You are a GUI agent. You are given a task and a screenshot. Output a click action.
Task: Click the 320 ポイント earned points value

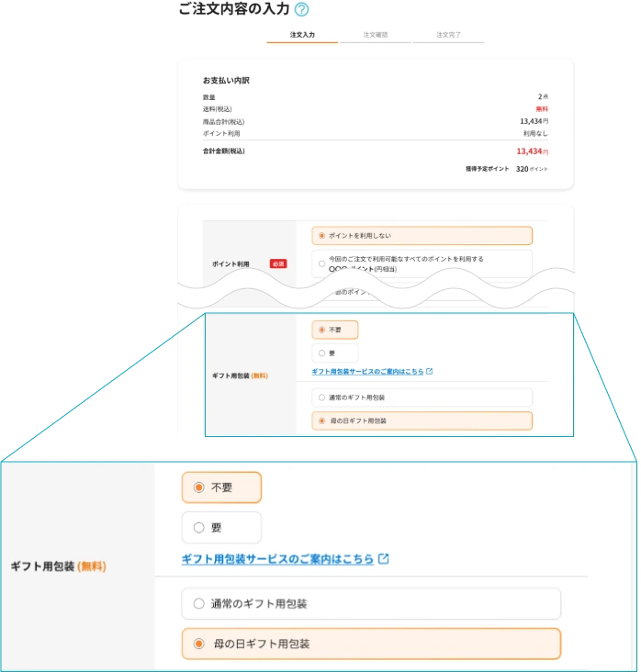click(x=534, y=170)
